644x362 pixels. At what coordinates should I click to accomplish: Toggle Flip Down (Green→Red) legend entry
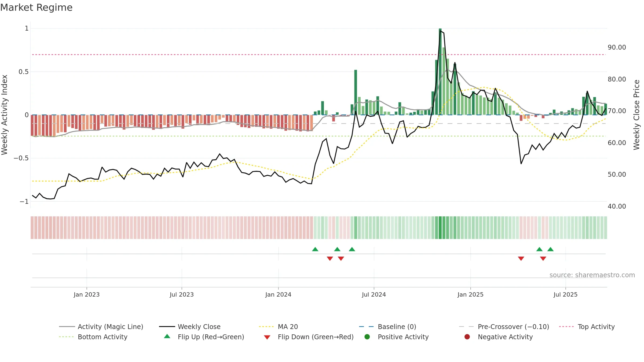(309, 337)
